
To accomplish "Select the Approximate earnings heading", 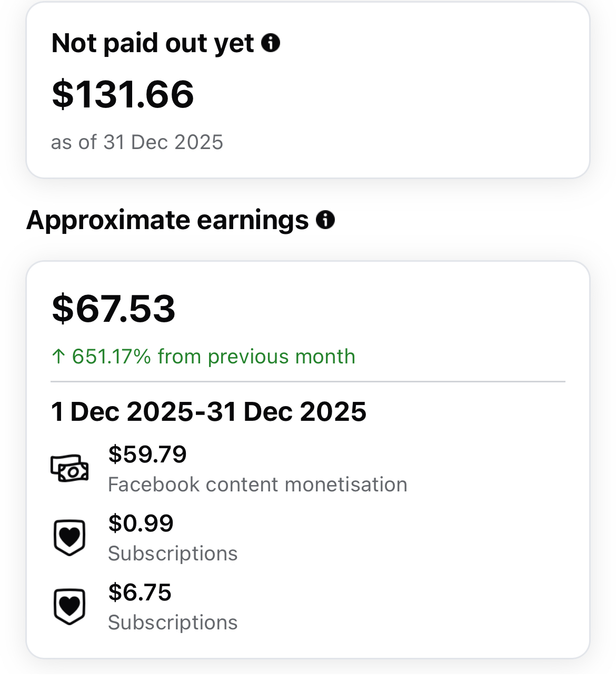I will [x=167, y=220].
